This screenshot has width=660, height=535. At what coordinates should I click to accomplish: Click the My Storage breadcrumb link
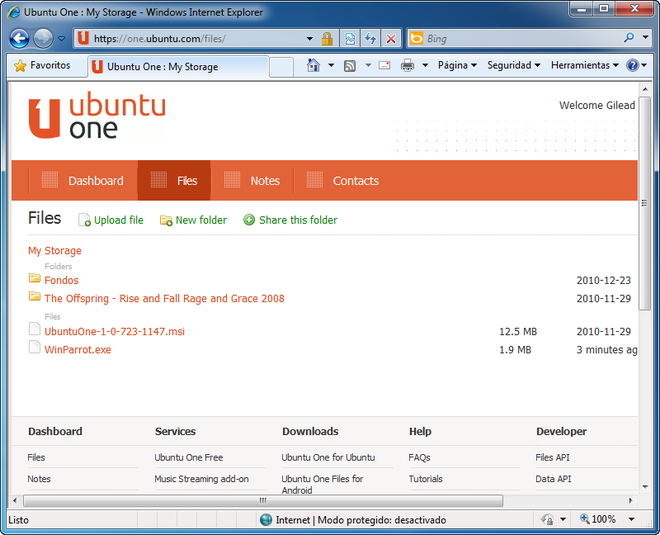55,251
